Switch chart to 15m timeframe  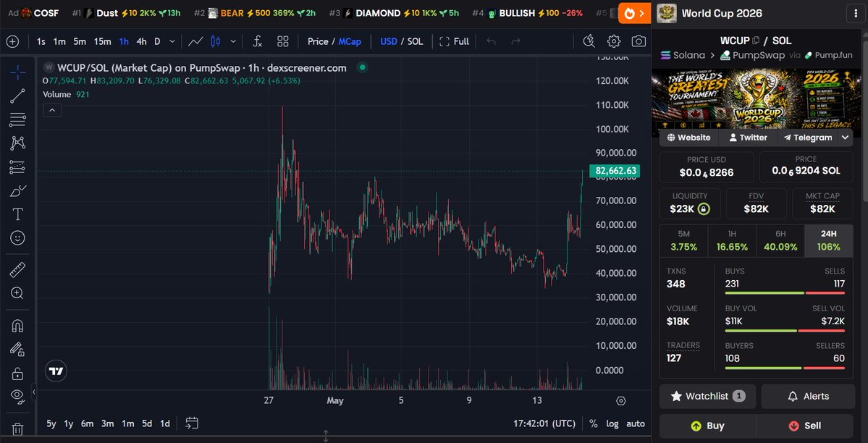(x=102, y=41)
